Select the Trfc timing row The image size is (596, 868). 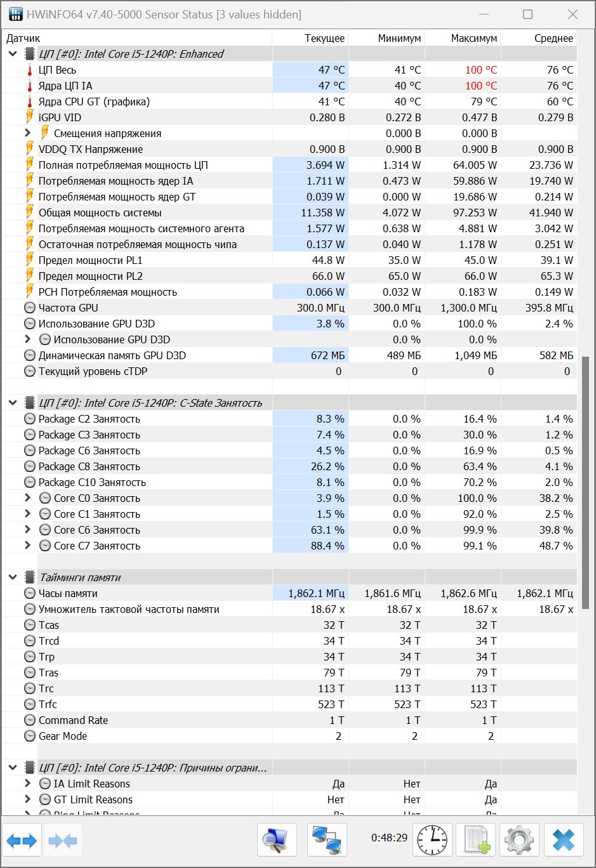pos(289,704)
